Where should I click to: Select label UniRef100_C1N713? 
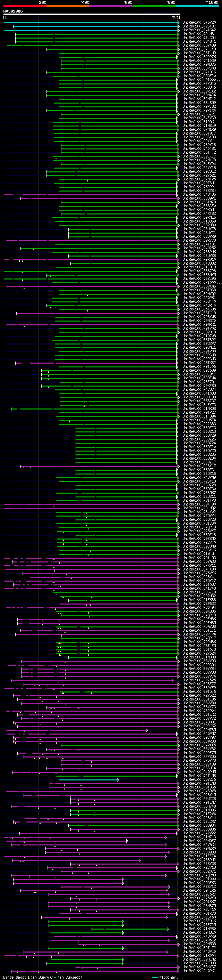[x=199, y=837]
